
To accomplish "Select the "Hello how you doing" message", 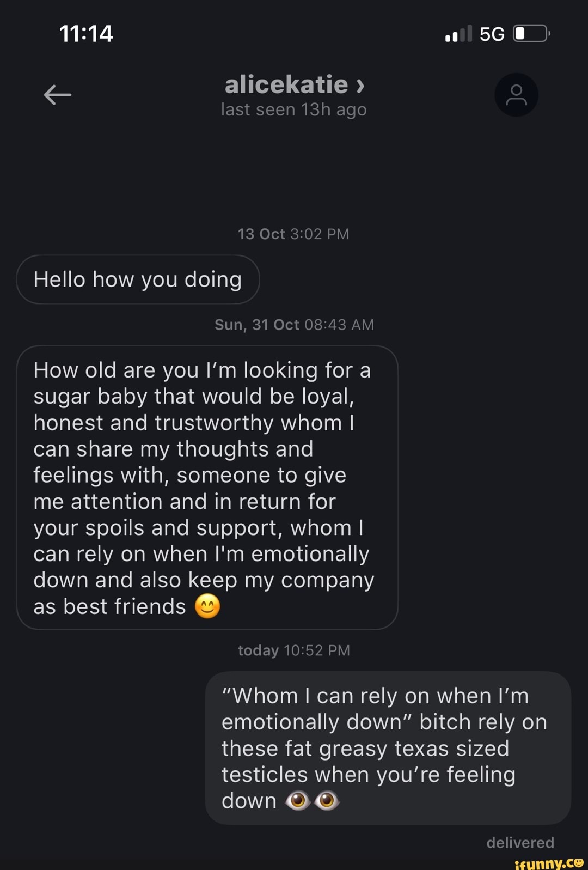I will coord(138,279).
